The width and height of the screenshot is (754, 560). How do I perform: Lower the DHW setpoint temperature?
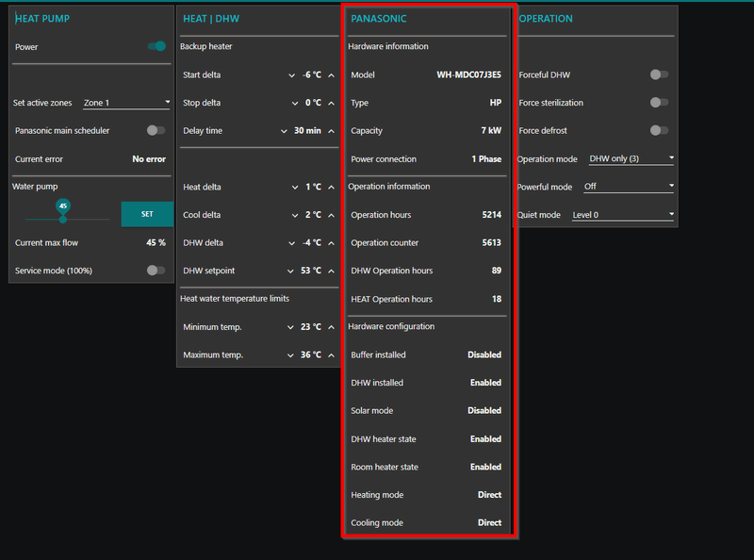pyautogui.click(x=290, y=272)
